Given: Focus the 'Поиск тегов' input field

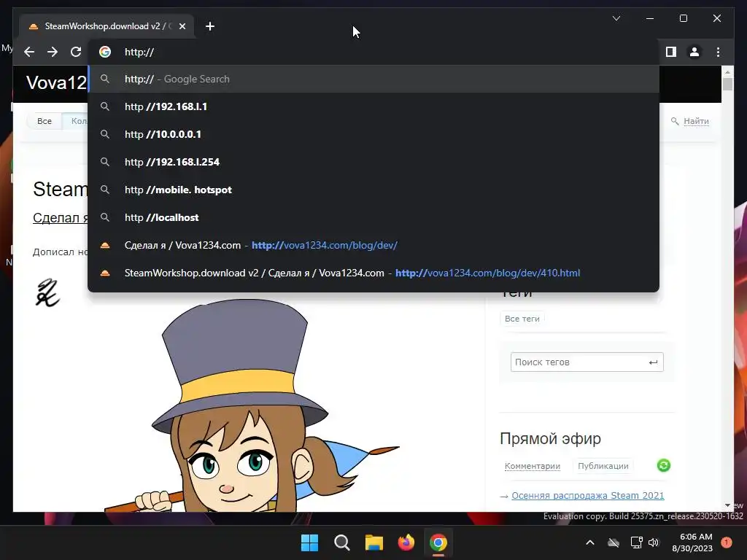Looking at the screenshot, I should (x=587, y=362).
